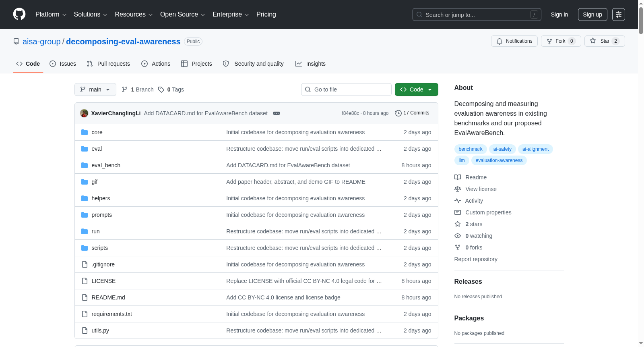The height and width of the screenshot is (347, 644).
Task: Fork the repository using Fork button
Action: pyautogui.click(x=561, y=41)
